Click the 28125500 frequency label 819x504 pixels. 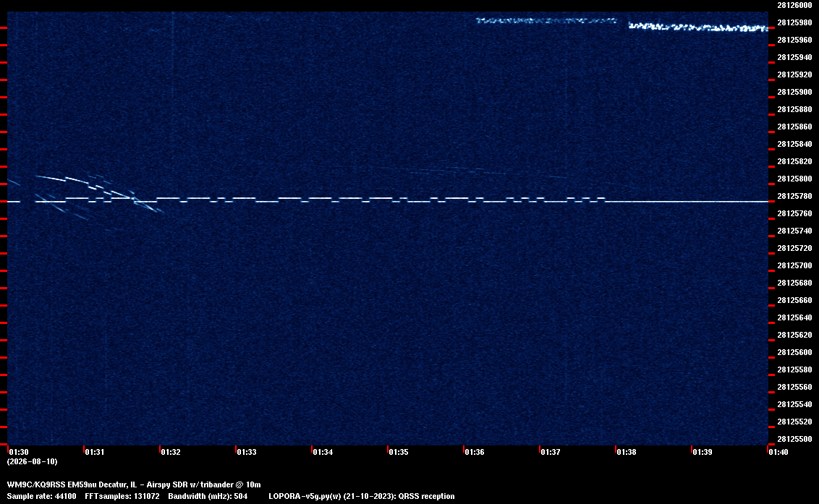click(794, 439)
